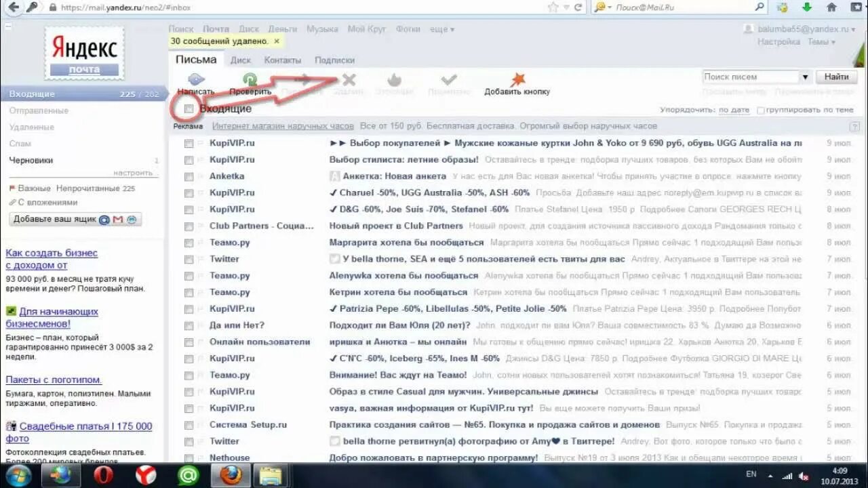This screenshot has width=868, height=488.
Task: Switch to the Письма tab
Action: pos(196,59)
